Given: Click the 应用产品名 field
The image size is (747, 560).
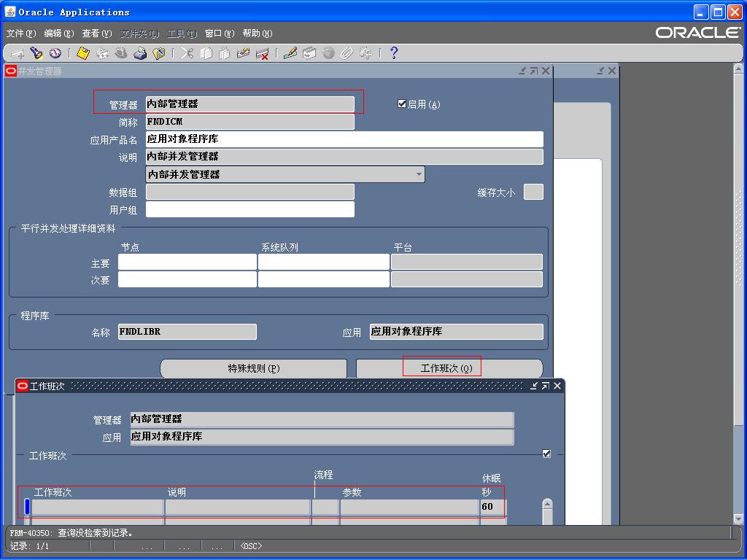Looking at the screenshot, I should tap(344, 139).
